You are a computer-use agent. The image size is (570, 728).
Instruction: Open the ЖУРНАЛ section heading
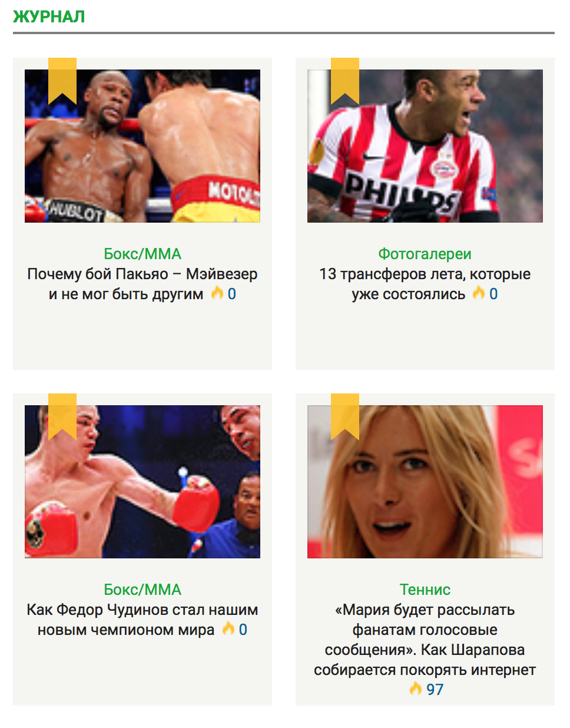[x=49, y=16]
